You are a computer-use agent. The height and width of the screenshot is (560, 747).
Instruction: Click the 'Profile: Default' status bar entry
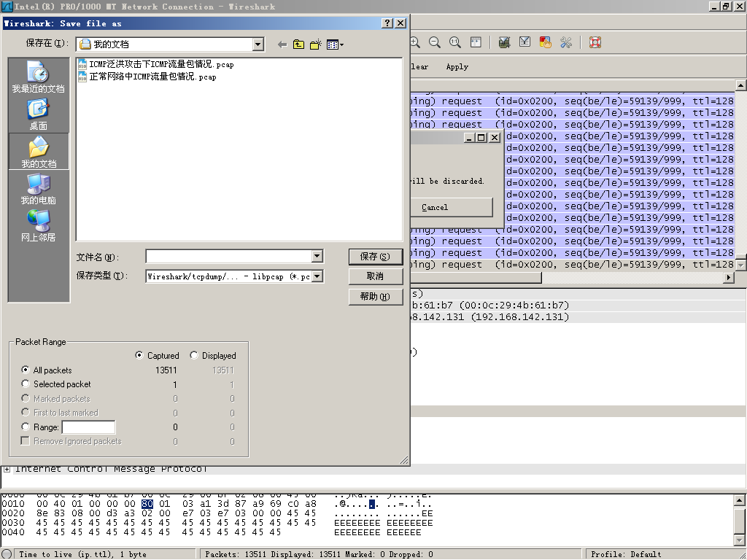[626, 554]
